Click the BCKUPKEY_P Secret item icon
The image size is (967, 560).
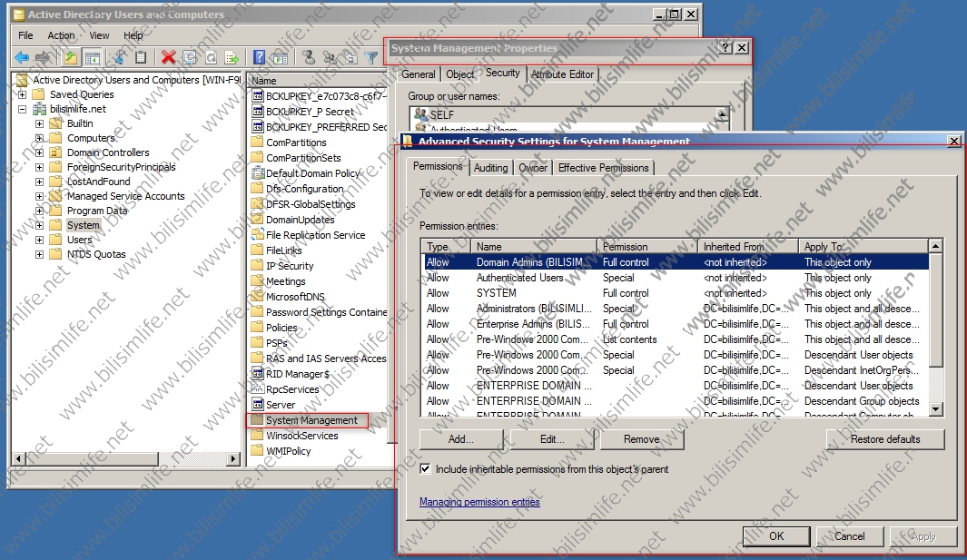click(x=258, y=112)
